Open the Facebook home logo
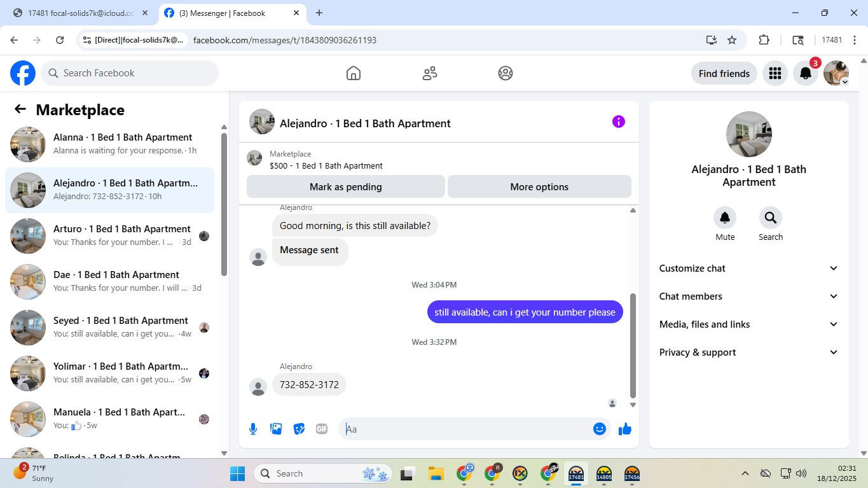 point(23,73)
